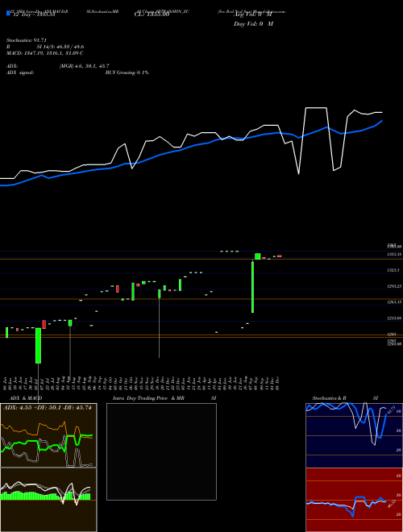Click the tall green candlestick near 07 Sep
This screenshot has height=532, width=403.
[x=252, y=287]
